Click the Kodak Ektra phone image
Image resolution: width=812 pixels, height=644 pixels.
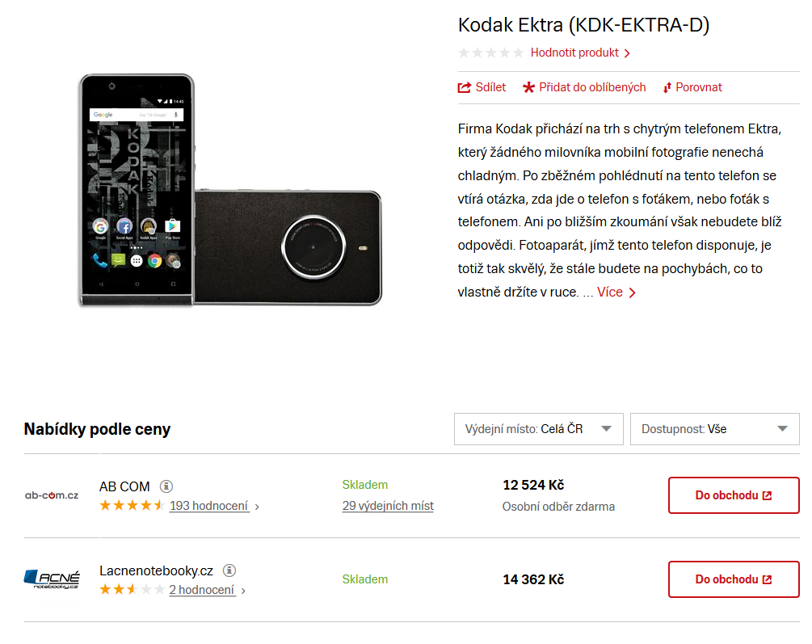pyautogui.click(x=230, y=191)
